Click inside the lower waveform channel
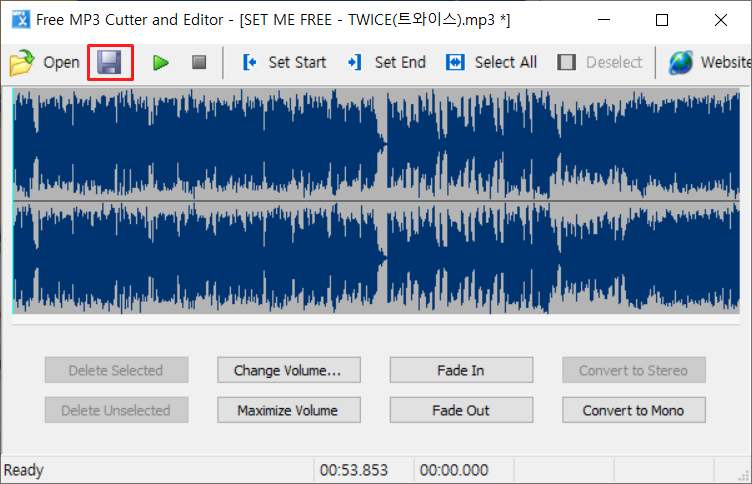 (x=376, y=258)
